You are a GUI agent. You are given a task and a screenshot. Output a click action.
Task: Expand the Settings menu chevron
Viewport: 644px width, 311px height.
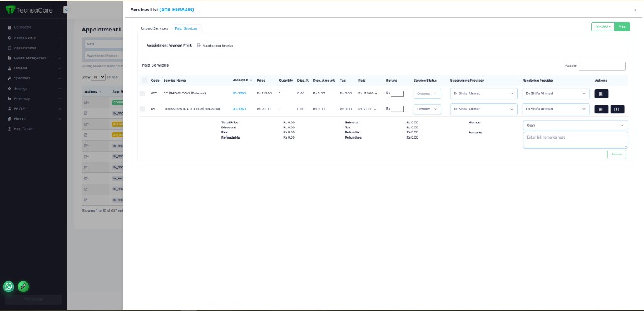(x=60, y=88)
